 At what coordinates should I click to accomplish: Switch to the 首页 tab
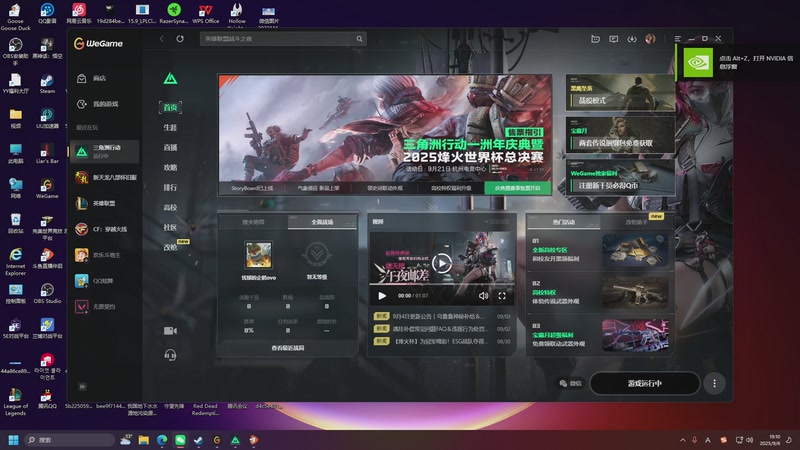pos(170,107)
